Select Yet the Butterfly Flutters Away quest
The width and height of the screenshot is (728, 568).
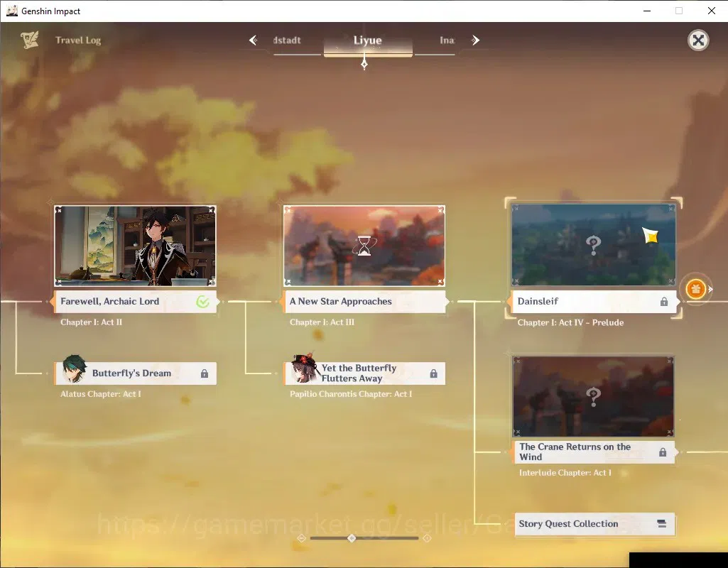pos(364,373)
